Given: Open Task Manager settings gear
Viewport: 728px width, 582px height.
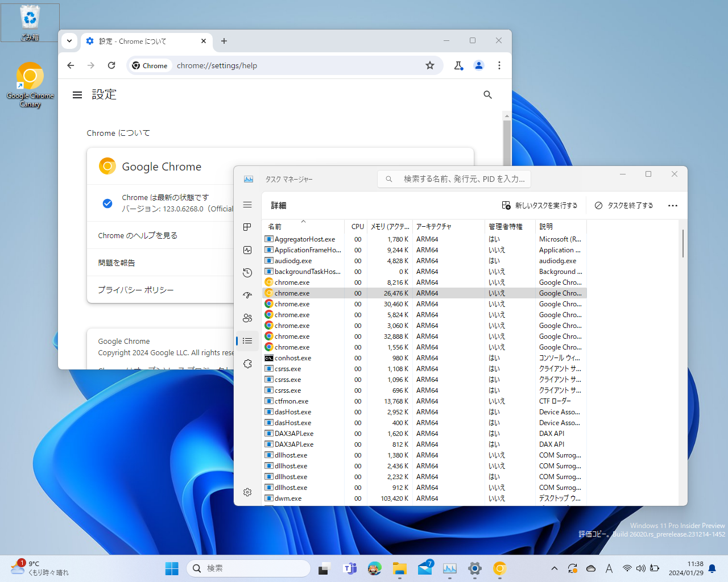Looking at the screenshot, I should pyautogui.click(x=247, y=492).
